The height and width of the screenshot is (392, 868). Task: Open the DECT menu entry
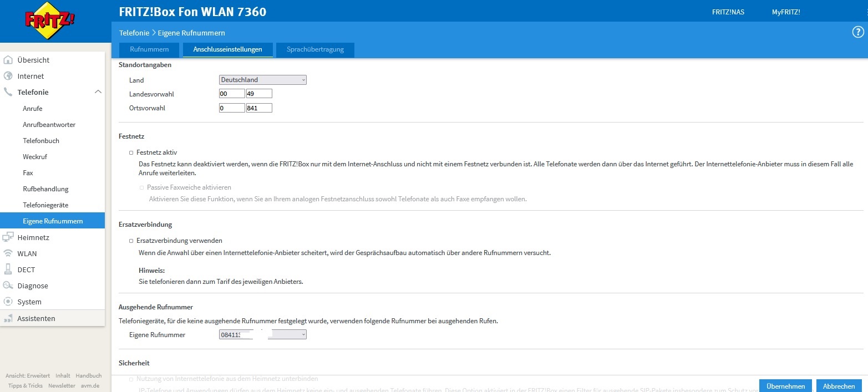(26, 269)
